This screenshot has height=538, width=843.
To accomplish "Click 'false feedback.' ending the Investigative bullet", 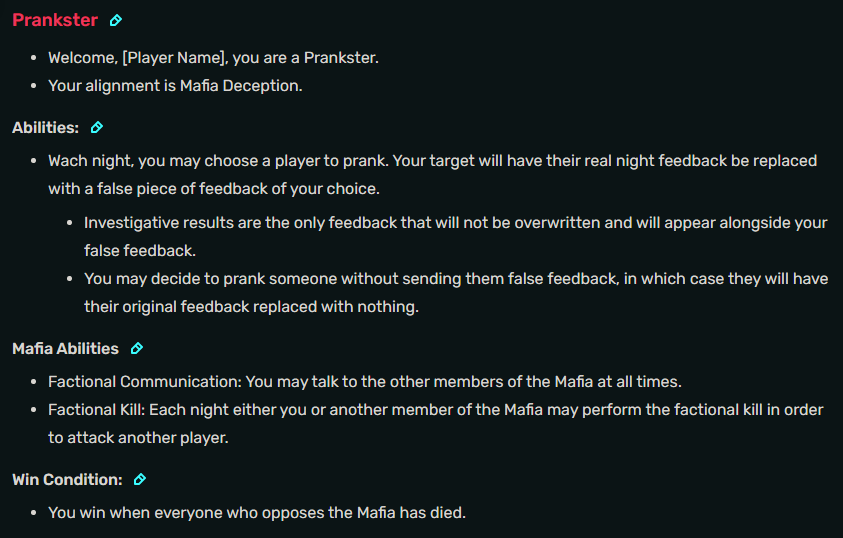I will (x=140, y=250).
